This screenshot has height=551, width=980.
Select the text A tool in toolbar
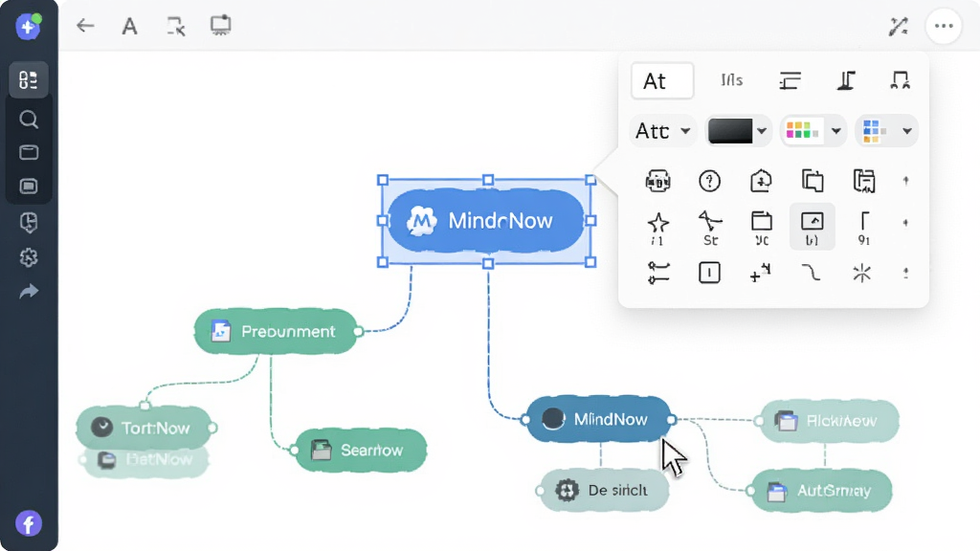129,26
